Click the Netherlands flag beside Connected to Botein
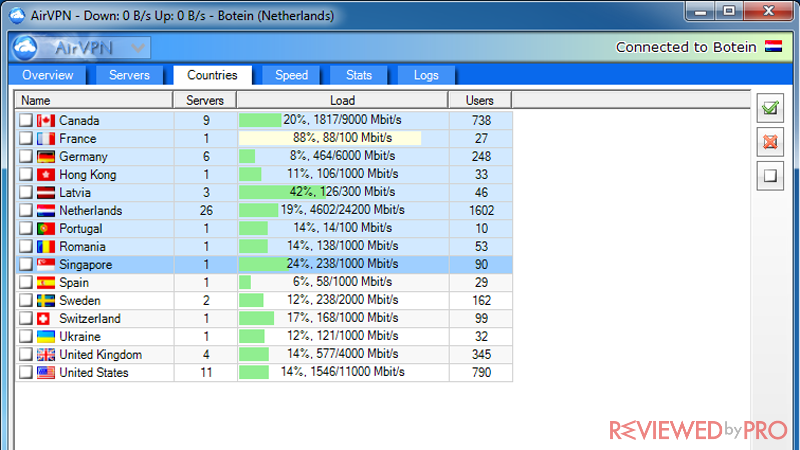Screen dimensions: 800x450 773,47
